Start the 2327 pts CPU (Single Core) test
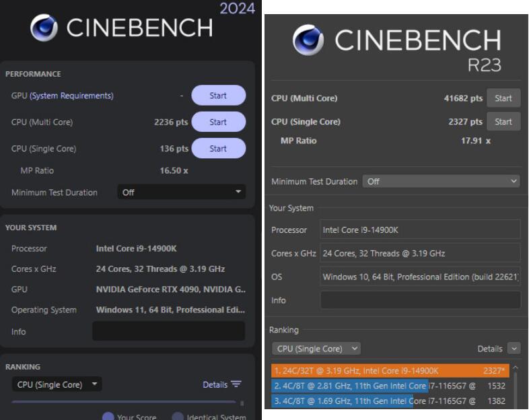 coord(503,122)
